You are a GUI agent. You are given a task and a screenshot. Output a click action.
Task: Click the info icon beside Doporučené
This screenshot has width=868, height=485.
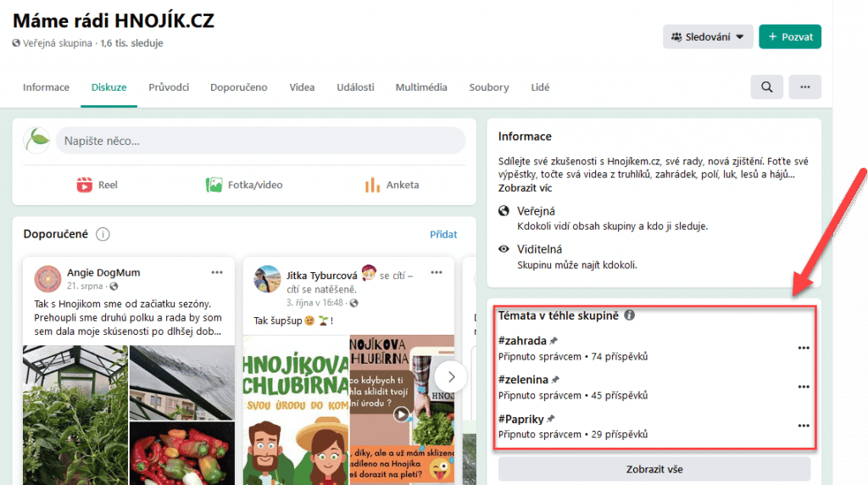point(103,234)
